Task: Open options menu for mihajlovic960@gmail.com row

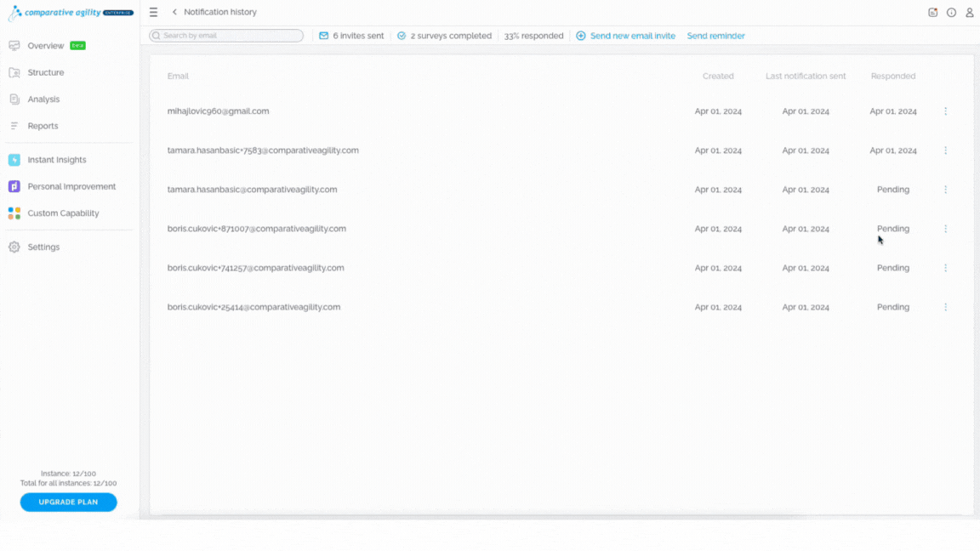Action: click(x=946, y=111)
